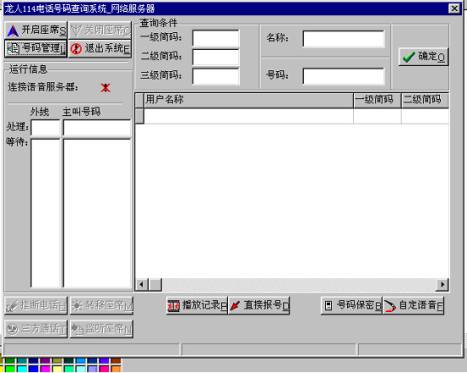Pick the olive swatch in palette
The height and width of the screenshot is (373, 467).
(57, 360)
